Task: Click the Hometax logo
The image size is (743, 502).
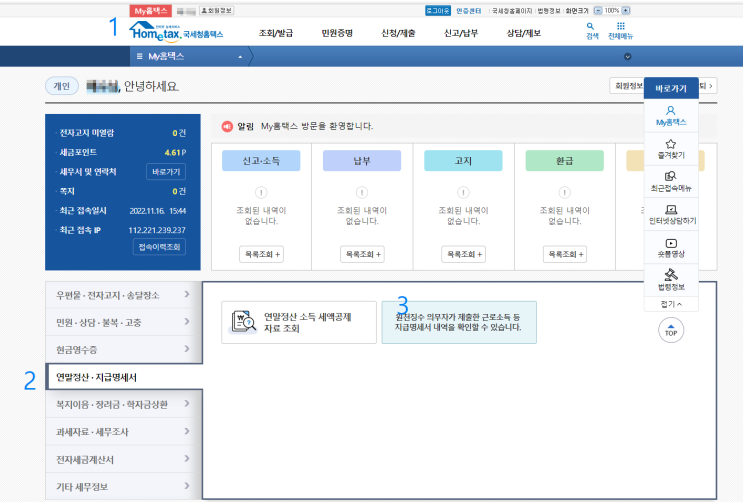Action: click(176, 31)
